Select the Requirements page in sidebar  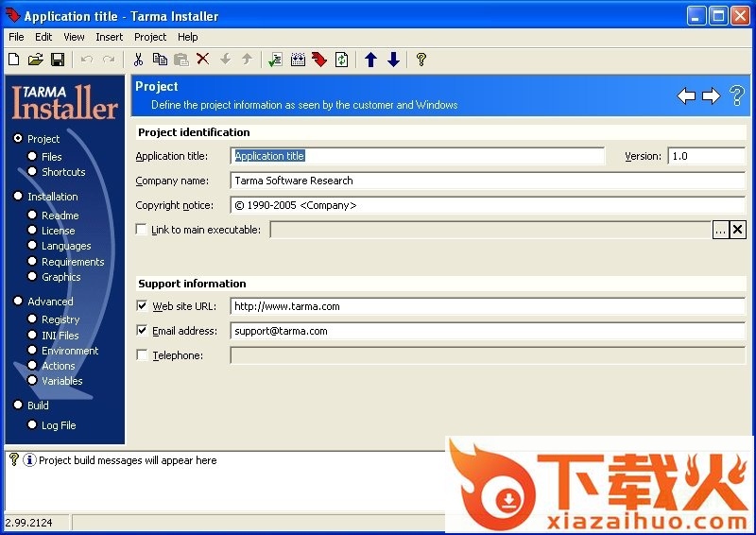66,262
